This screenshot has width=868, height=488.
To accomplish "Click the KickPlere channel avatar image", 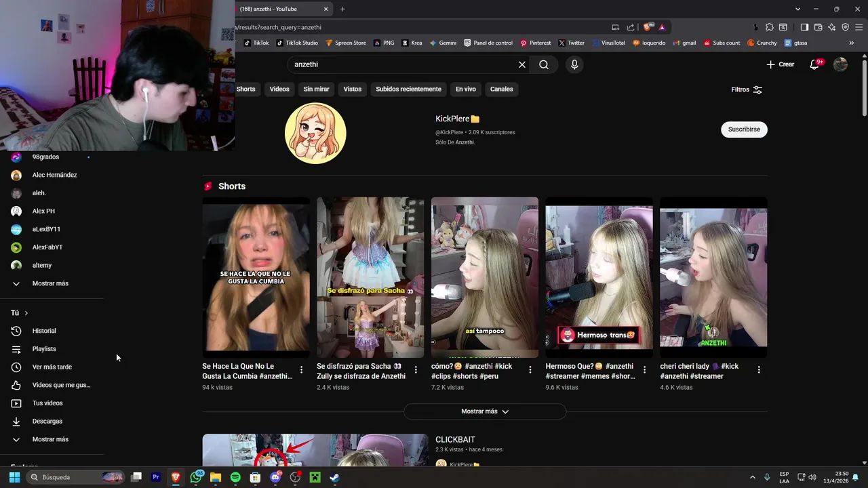I will coord(315,134).
